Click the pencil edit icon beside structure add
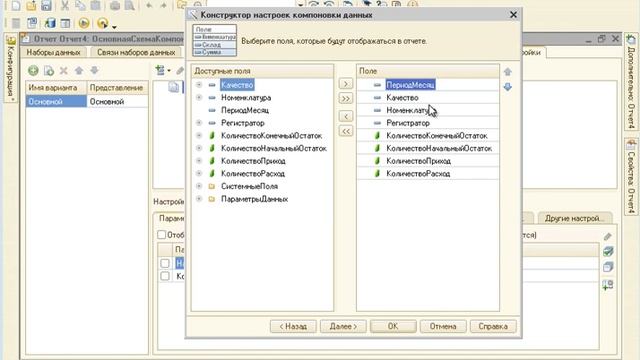The width and height of the screenshot is (640, 360). click(x=180, y=71)
